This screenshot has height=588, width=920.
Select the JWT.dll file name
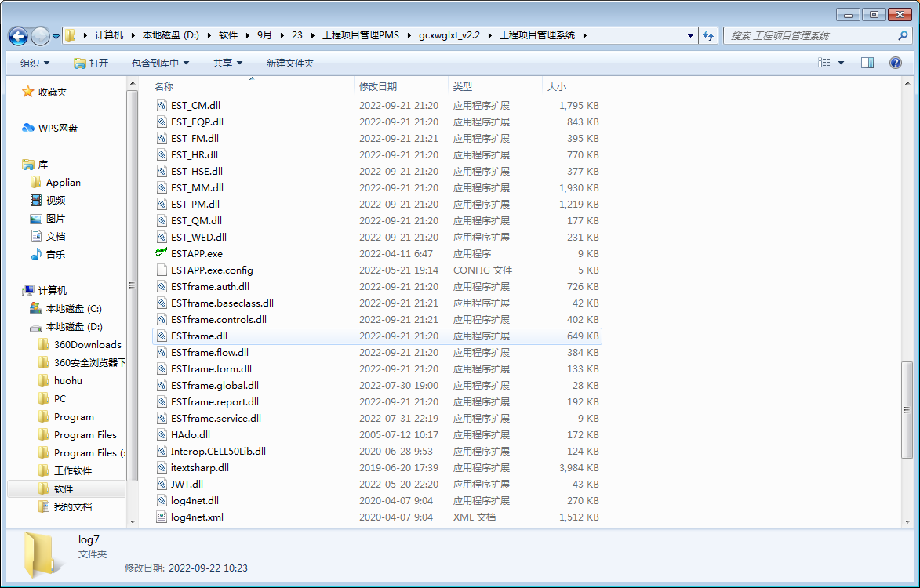tap(187, 485)
